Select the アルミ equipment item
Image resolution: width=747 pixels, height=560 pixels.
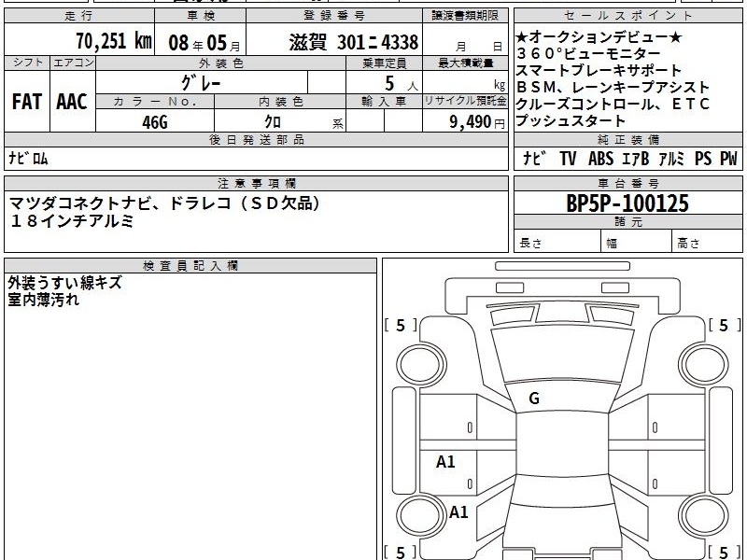click(x=671, y=158)
